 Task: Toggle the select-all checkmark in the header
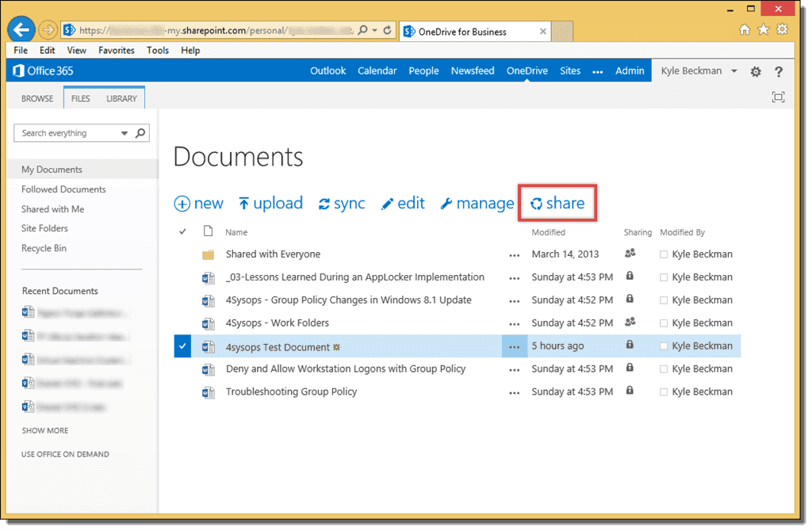click(182, 231)
